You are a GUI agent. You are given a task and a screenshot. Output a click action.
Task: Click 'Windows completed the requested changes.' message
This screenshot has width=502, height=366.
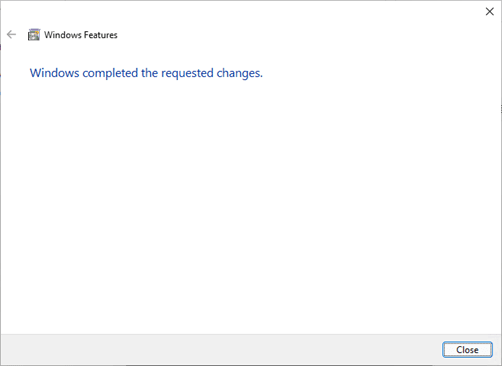pyautogui.click(x=146, y=73)
